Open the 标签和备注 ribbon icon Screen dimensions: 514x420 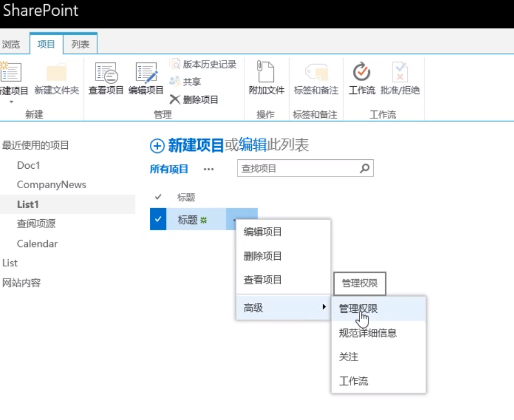click(316, 72)
